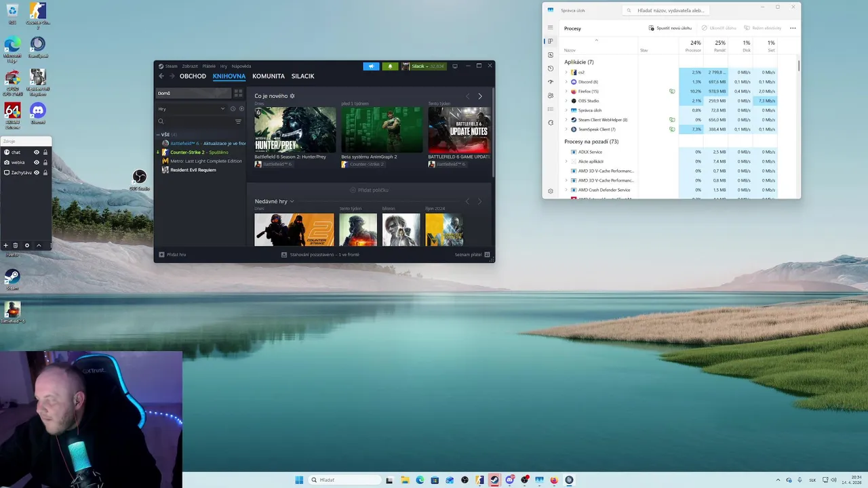Screen dimensions: 868x488
Task: Open downloads status Stahování pozastaveno
Action: click(x=320, y=255)
